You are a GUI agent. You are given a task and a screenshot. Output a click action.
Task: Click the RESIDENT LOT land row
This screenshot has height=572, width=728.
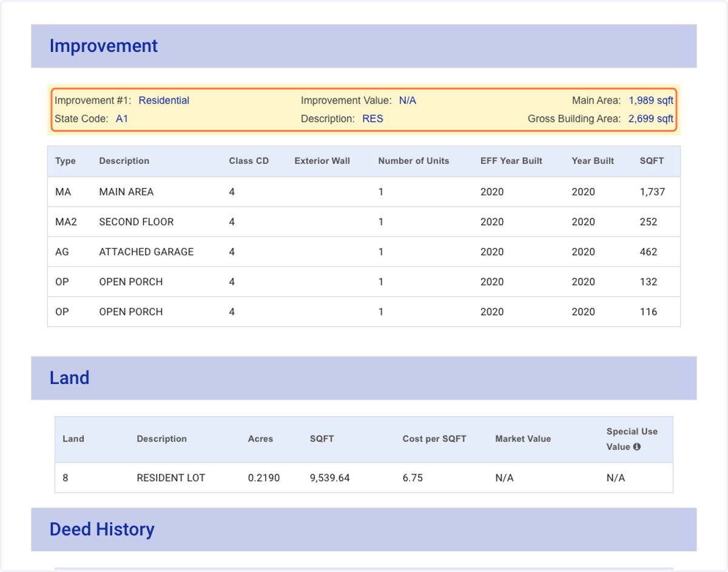point(364,478)
